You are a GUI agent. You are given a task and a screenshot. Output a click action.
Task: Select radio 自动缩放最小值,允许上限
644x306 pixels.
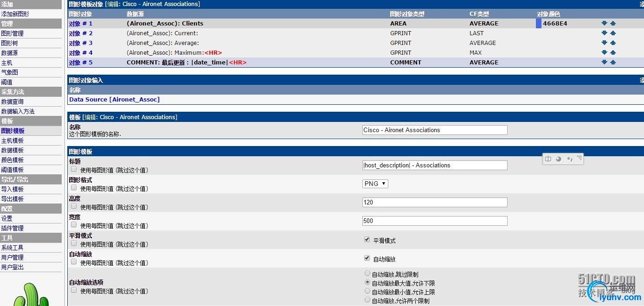pos(367,291)
